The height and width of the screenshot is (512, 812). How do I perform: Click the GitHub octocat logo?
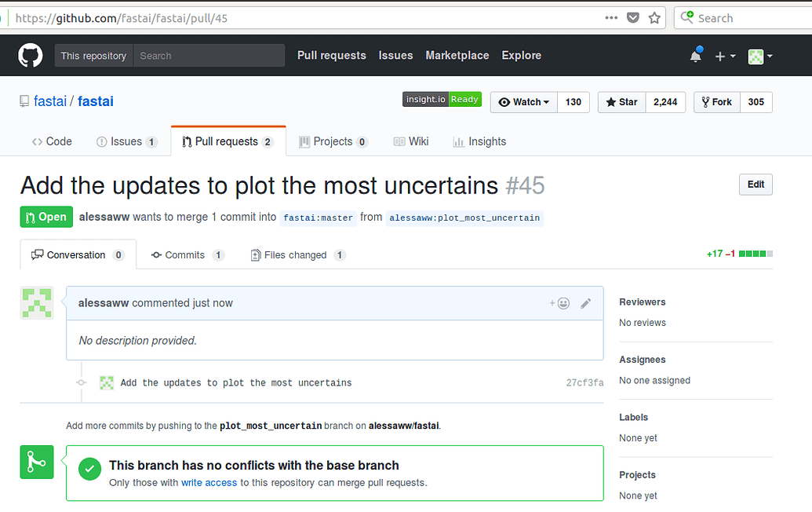[31, 56]
